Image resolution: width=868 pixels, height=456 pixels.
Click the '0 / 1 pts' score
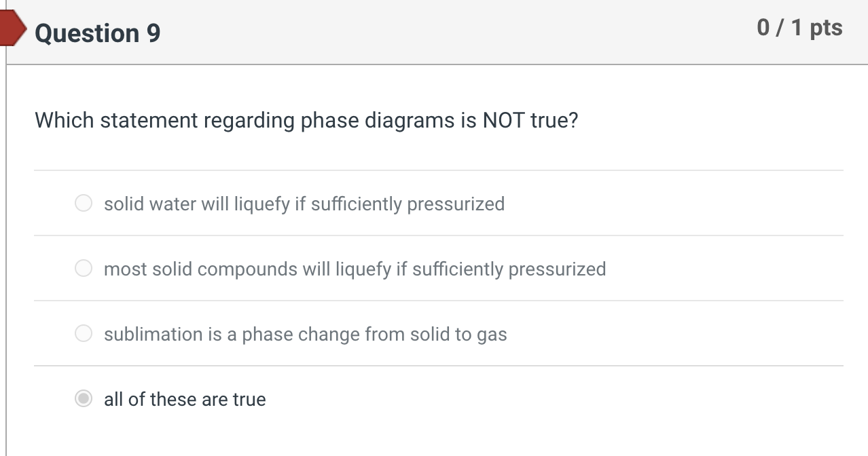[799, 28]
